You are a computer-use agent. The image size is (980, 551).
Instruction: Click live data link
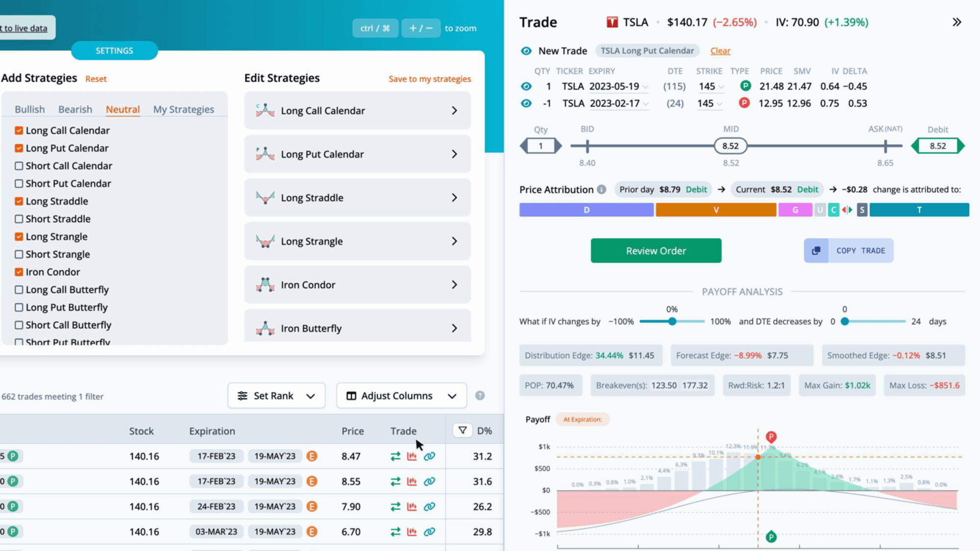click(x=24, y=28)
